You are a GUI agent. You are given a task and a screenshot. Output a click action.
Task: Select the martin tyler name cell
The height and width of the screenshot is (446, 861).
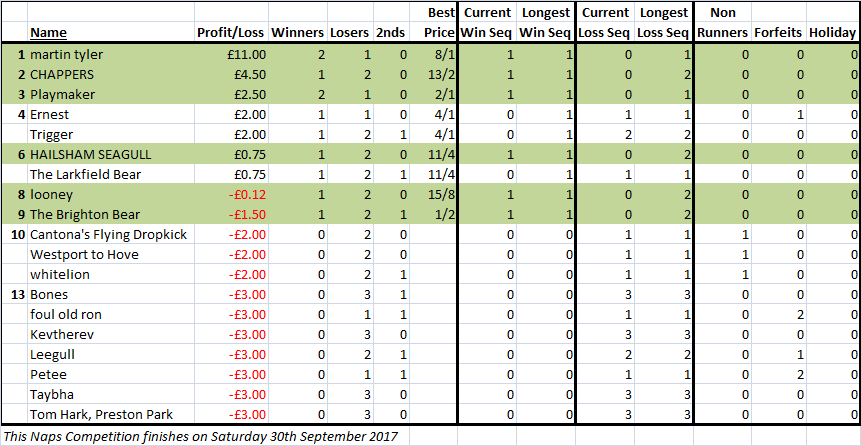coord(110,55)
